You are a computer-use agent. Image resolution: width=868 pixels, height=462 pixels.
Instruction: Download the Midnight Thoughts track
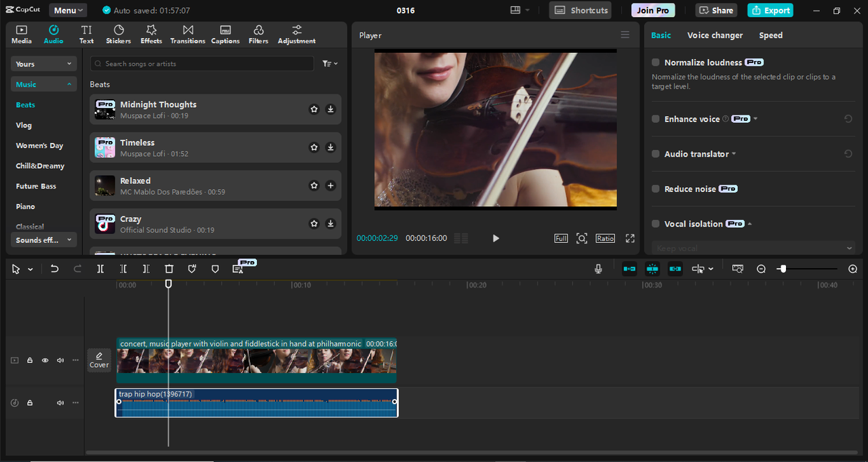(330, 109)
